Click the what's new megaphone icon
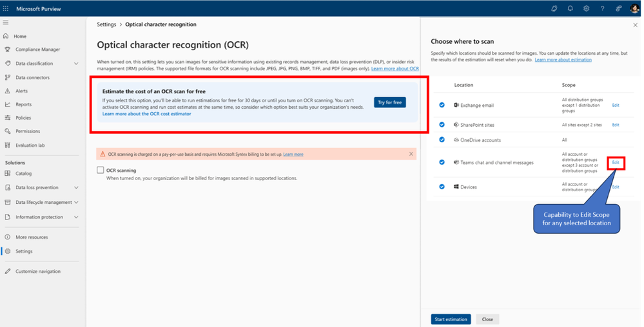 click(554, 8)
